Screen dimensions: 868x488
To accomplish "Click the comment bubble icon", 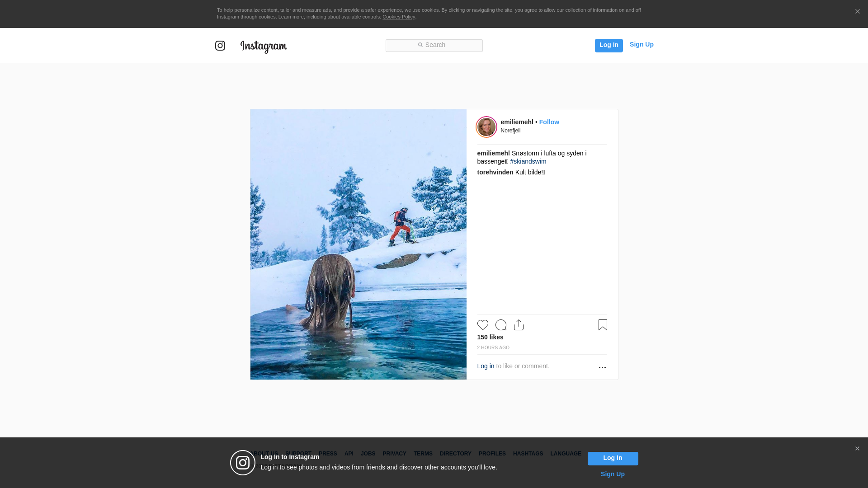I will pyautogui.click(x=501, y=325).
